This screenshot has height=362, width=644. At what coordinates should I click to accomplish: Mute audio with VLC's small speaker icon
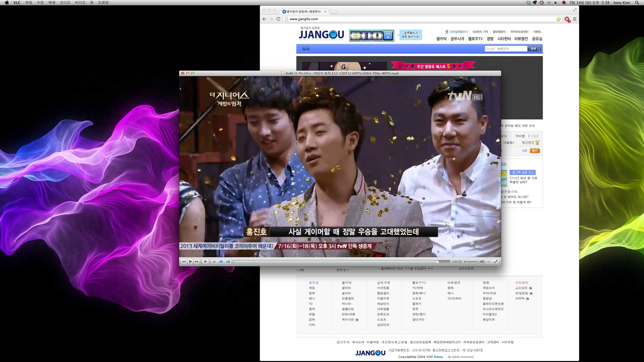point(465,262)
